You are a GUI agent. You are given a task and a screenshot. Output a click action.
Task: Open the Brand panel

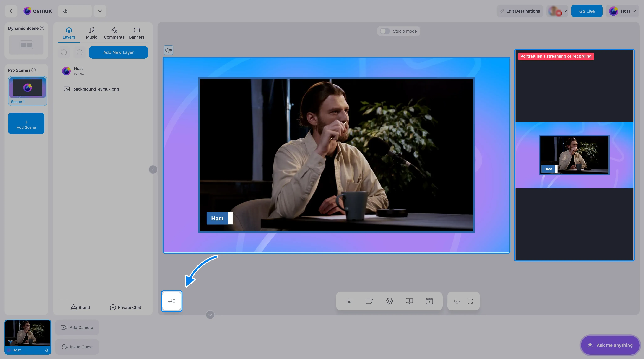pos(80,307)
